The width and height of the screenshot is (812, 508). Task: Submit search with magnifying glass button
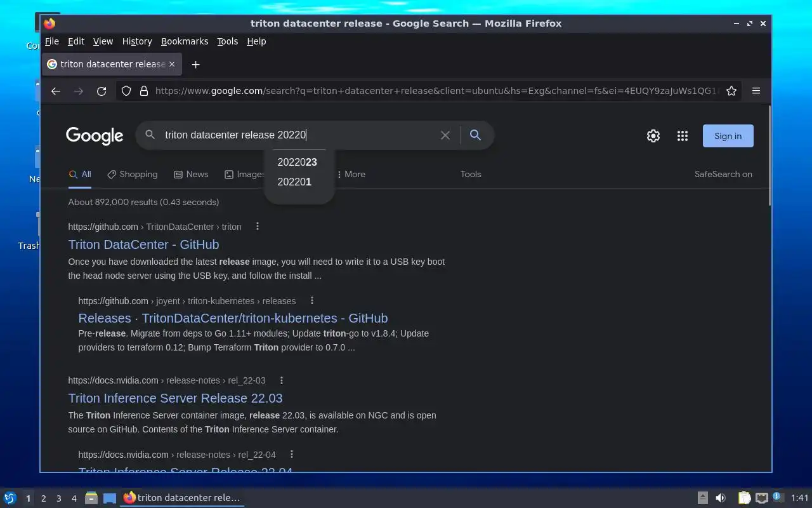475,135
